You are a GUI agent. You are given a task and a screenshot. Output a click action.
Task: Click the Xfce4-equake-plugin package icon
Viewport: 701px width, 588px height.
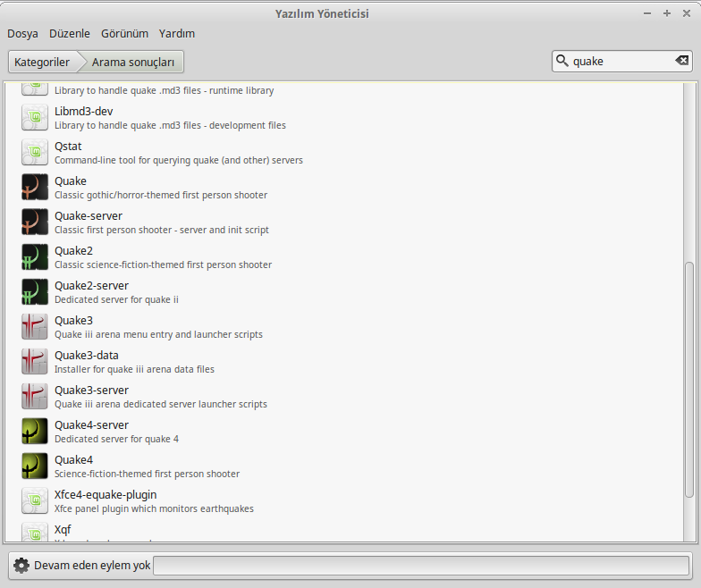34,500
